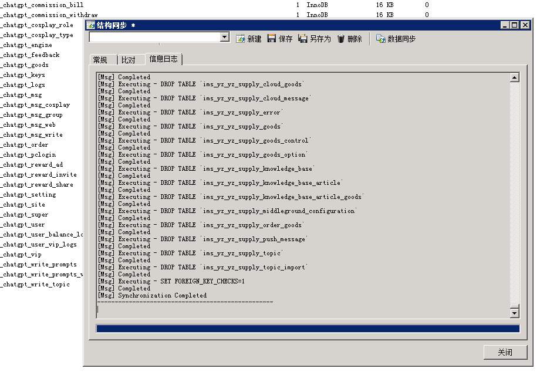Select the _chatgpt_feedback table in list

point(30,55)
